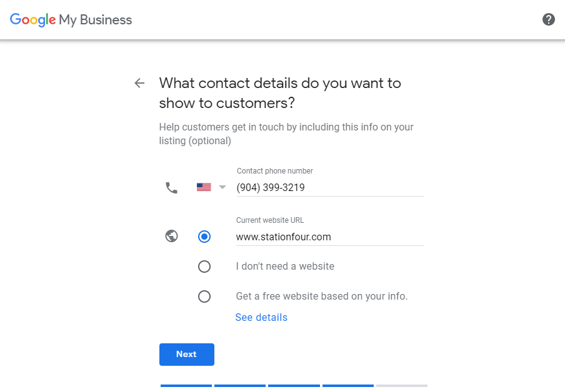Click the globe website icon

click(x=171, y=236)
